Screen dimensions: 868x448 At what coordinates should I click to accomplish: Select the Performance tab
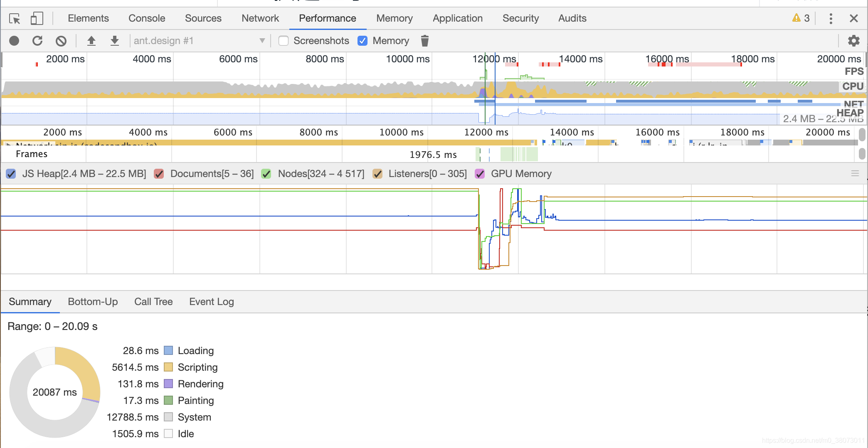coord(328,18)
